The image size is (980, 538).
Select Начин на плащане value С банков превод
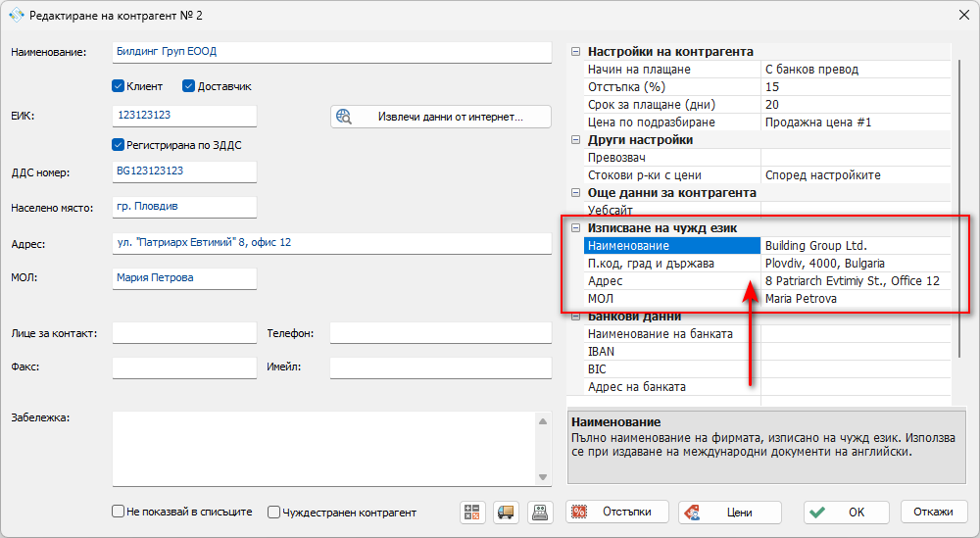tap(856, 70)
